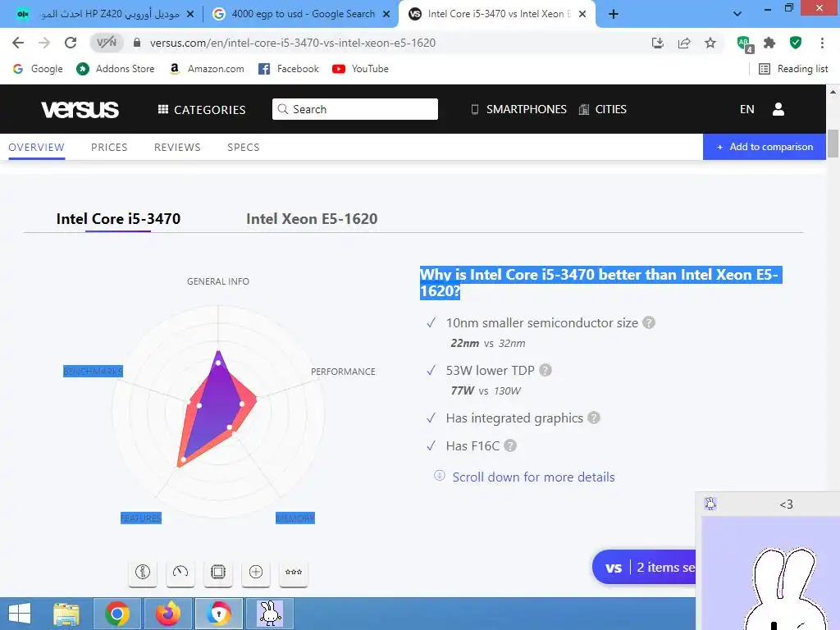Open Facebook bookmark
This screenshot has height=630, width=840.
tap(288, 69)
